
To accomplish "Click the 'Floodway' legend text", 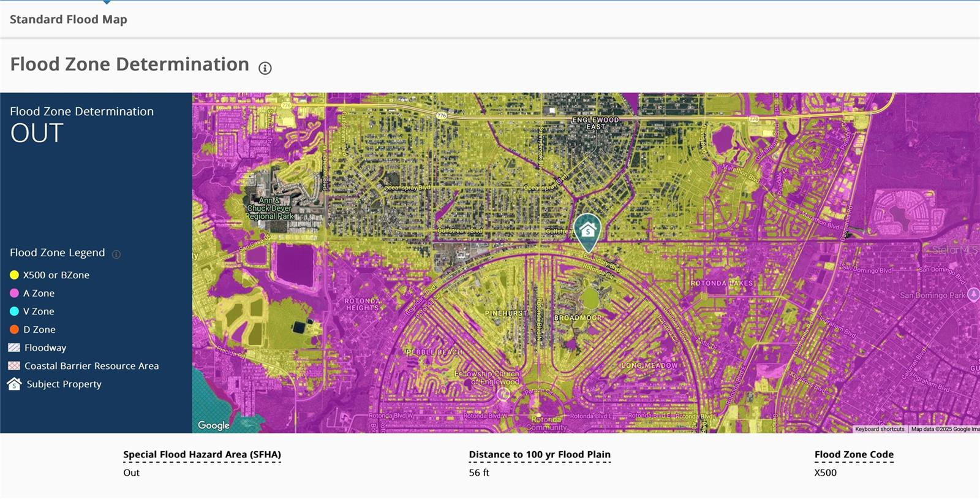I will click(x=45, y=348).
